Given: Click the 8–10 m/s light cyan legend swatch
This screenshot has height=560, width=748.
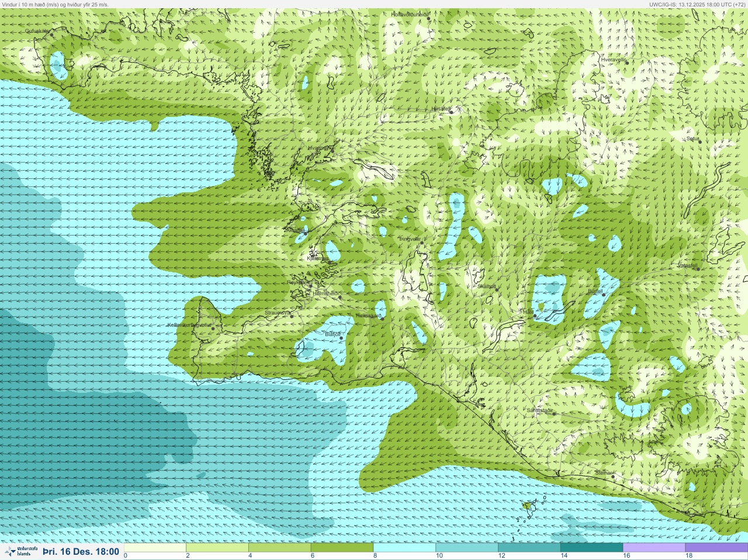Looking at the screenshot, I should 404,548.
